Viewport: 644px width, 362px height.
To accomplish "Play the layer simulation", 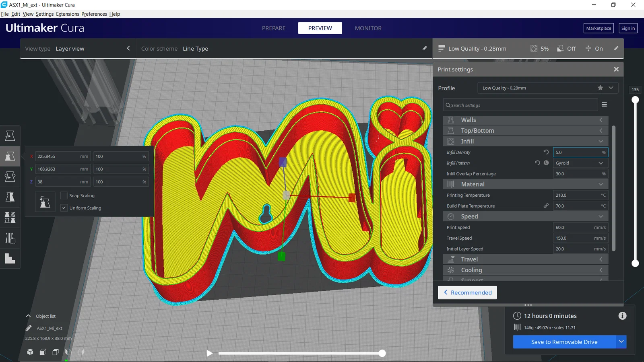I will coord(209,353).
